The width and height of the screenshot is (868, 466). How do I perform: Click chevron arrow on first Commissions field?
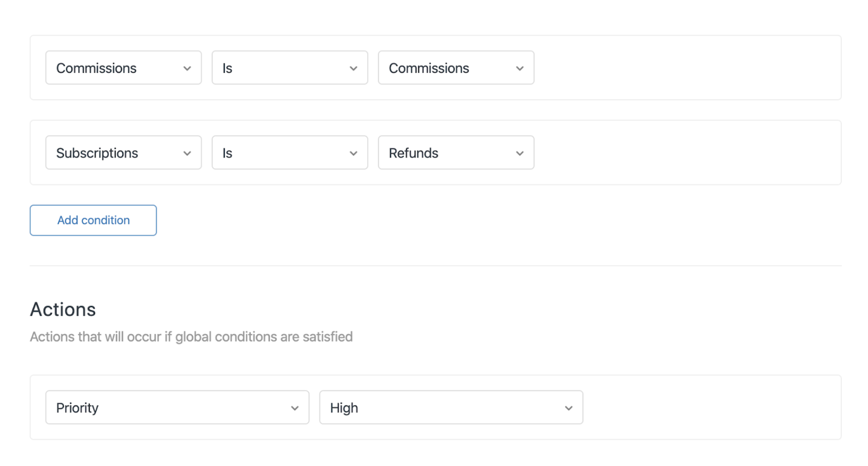[187, 69]
